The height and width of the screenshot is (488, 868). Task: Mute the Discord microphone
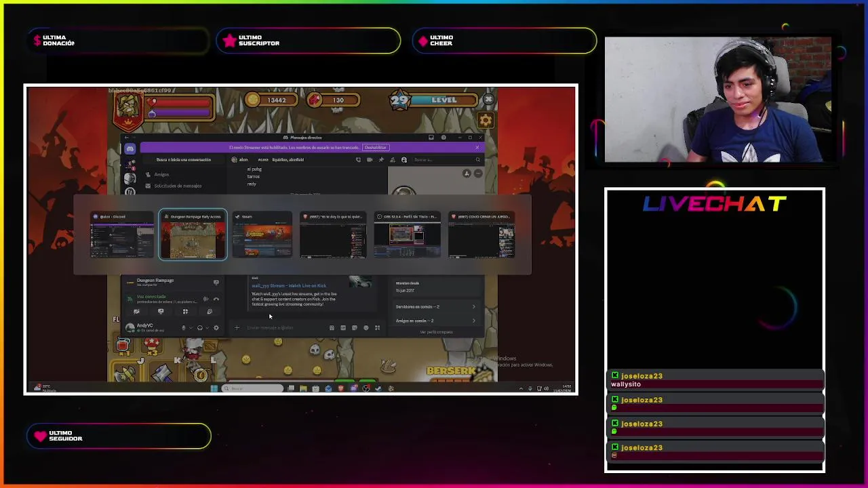click(183, 327)
